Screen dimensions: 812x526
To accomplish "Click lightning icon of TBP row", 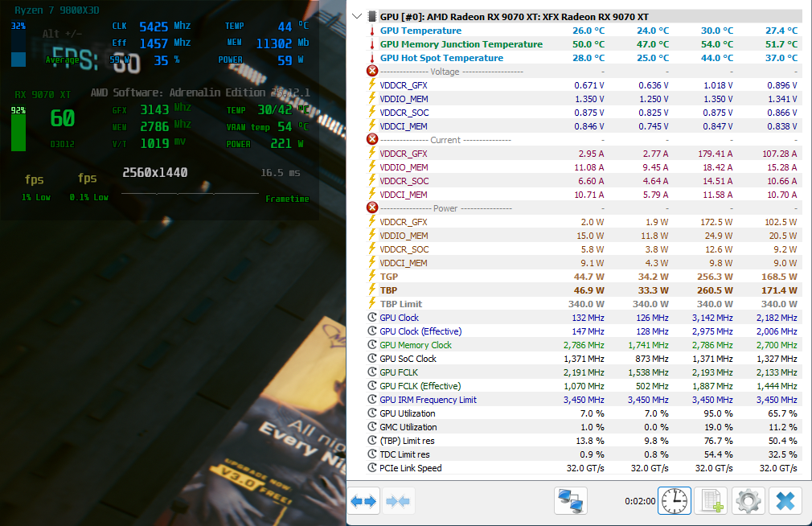I will 371,290.
